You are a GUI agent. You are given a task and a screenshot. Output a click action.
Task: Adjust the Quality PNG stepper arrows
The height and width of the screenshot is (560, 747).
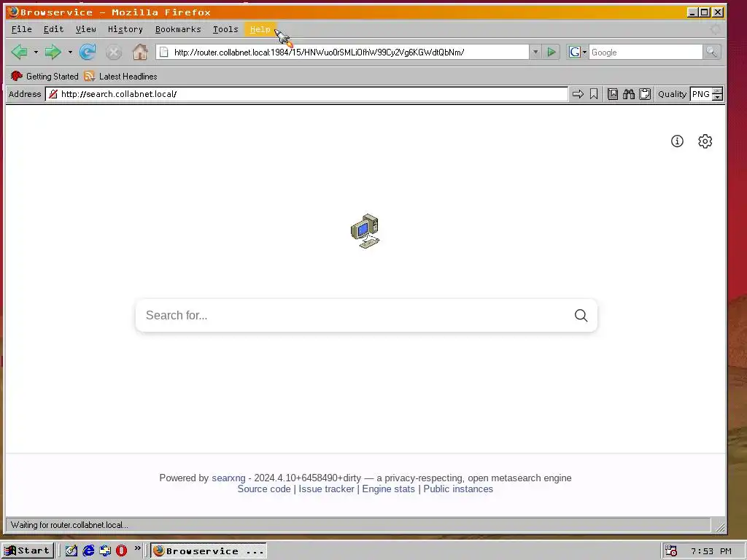(x=718, y=94)
